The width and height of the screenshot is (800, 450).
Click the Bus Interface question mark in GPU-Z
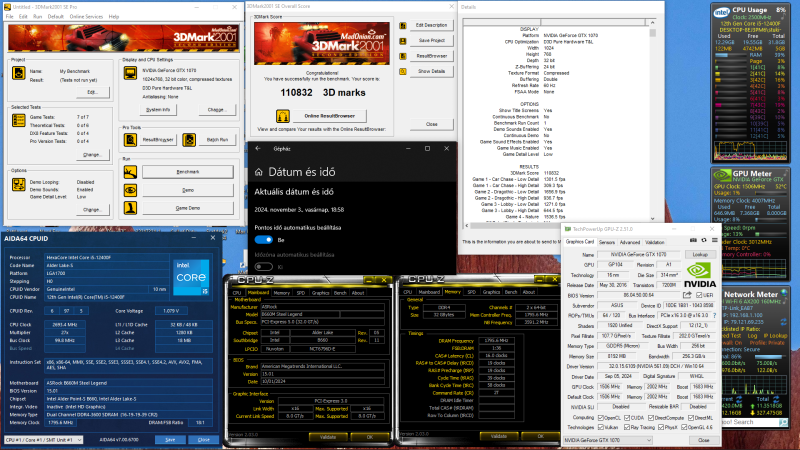tap(714, 315)
